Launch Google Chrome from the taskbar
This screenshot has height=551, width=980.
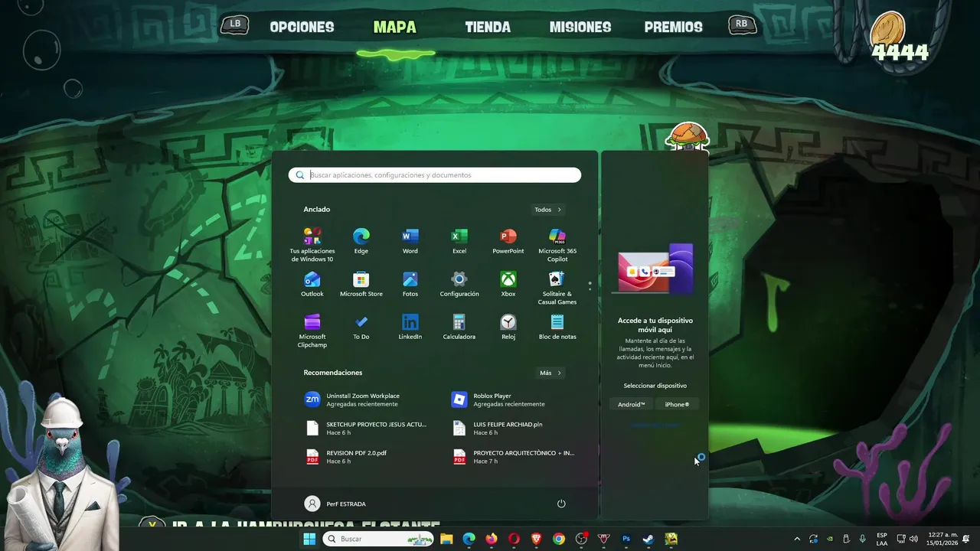pyautogui.click(x=559, y=539)
